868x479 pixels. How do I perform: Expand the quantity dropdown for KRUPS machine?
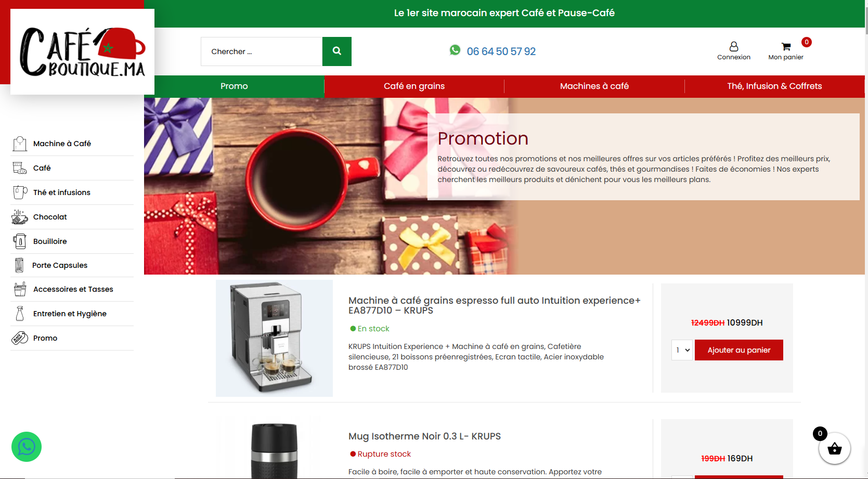coord(682,350)
